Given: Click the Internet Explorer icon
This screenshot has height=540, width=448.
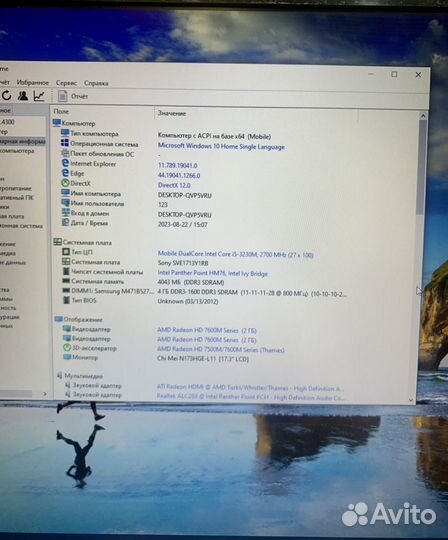Looking at the screenshot, I should (x=65, y=163).
